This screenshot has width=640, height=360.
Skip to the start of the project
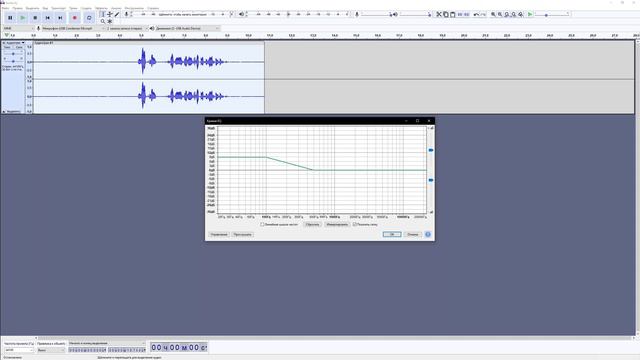[48, 18]
